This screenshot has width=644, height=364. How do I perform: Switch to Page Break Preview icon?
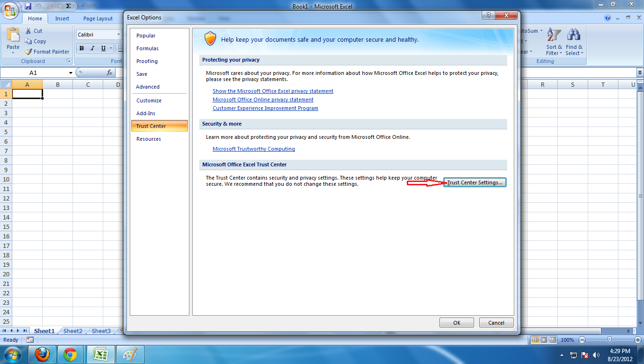(x=553, y=340)
